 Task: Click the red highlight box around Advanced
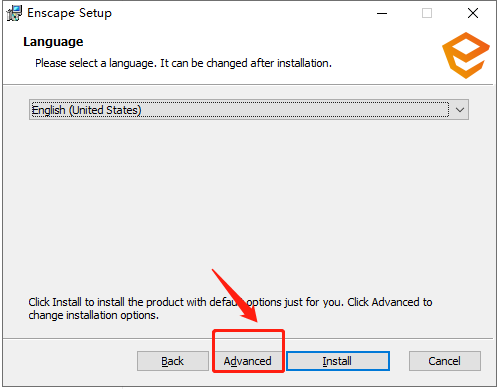point(248,351)
